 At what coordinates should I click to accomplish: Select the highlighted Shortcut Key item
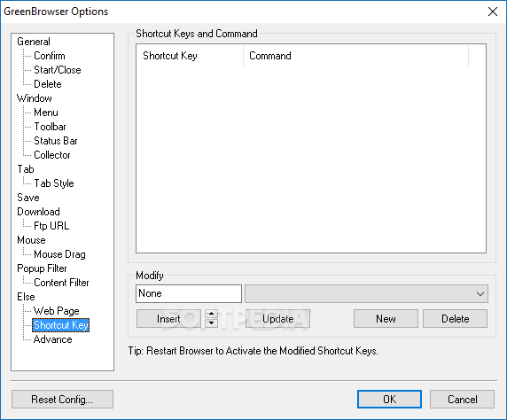click(61, 325)
